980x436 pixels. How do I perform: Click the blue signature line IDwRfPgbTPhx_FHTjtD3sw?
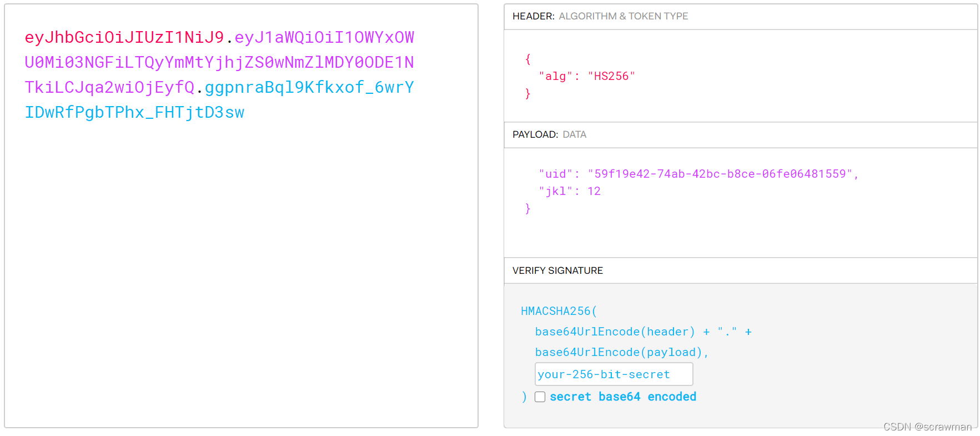click(x=134, y=112)
